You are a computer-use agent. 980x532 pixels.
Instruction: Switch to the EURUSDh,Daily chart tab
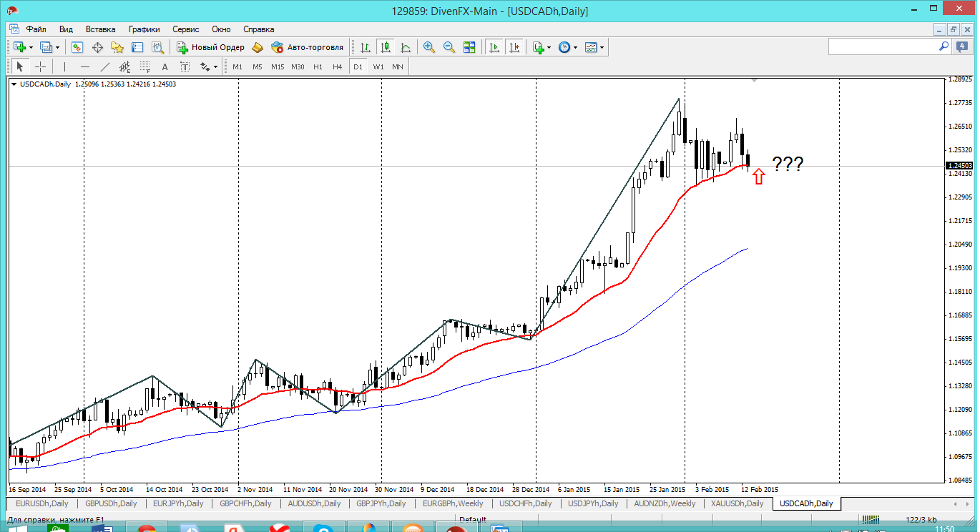click(x=41, y=503)
